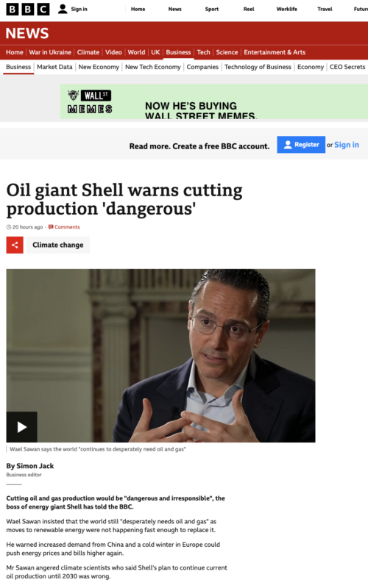Open Technology of Business sub-section
The image size is (368, 588).
tap(258, 67)
